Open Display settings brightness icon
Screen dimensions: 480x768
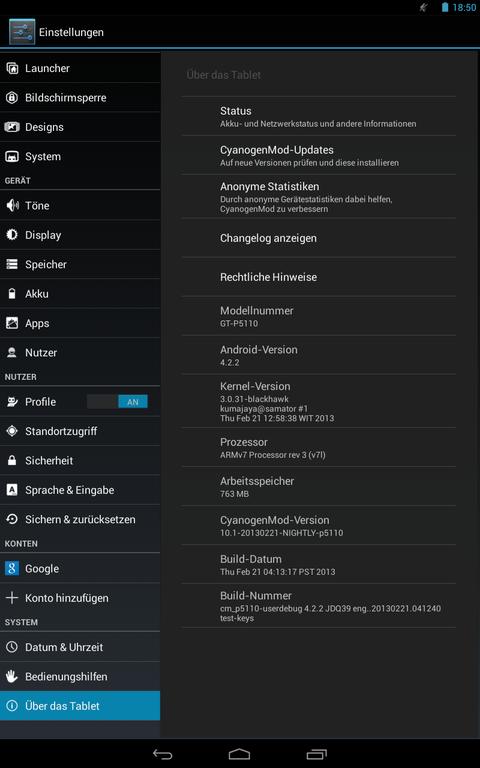click(x=12, y=235)
